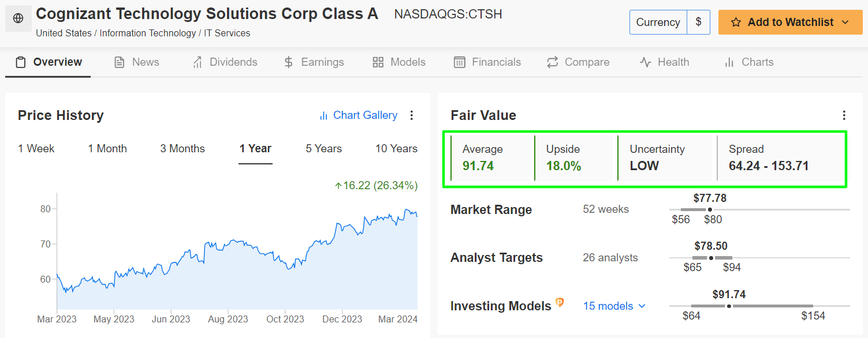Expand the 15 models dropdown
The height and width of the screenshot is (338, 868).
(x=614, y=306)
